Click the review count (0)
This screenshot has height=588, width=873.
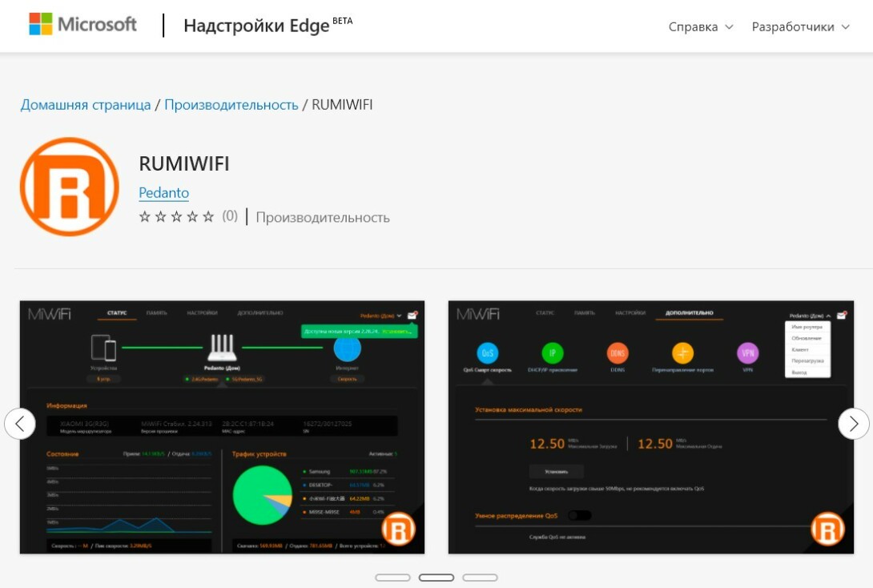point(229,216)
